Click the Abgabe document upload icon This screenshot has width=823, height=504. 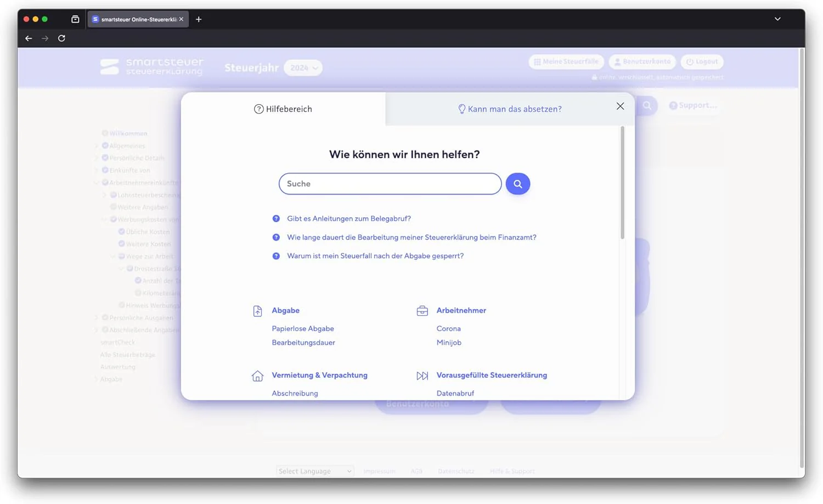257,311
